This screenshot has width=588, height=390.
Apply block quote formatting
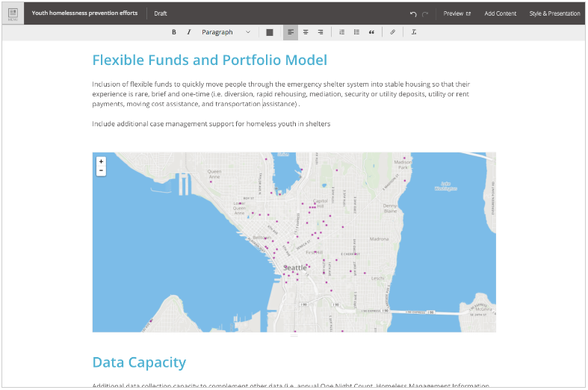pos(371,32)
